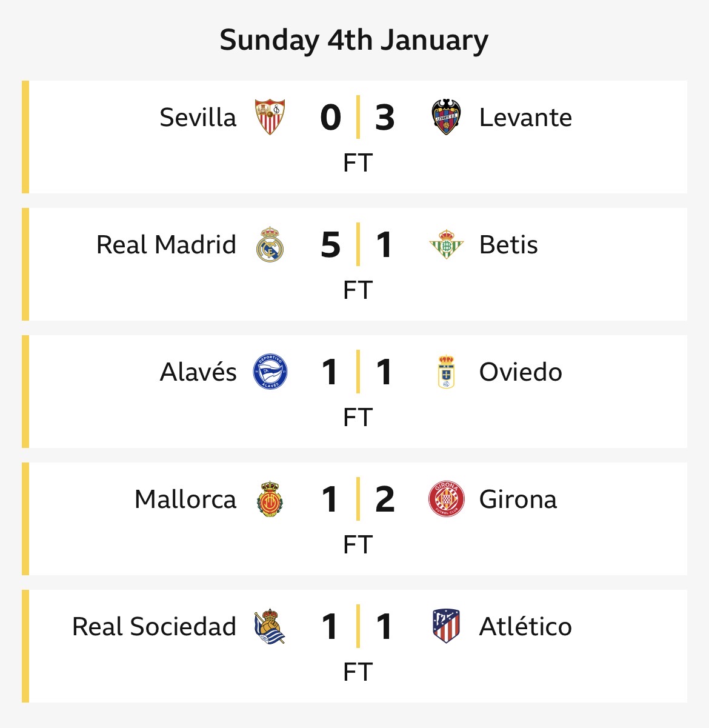Click the Real Sociedad team name
Image resolution: width=709 pixels, height=728 pixels.
(x=154, y=626)
